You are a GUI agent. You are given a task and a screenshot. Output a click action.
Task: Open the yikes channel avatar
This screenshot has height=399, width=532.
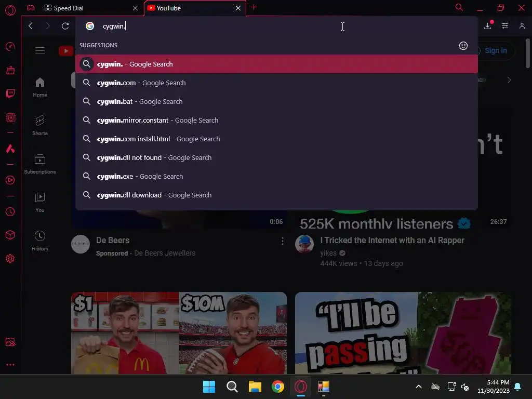click(x=304, y=244)
